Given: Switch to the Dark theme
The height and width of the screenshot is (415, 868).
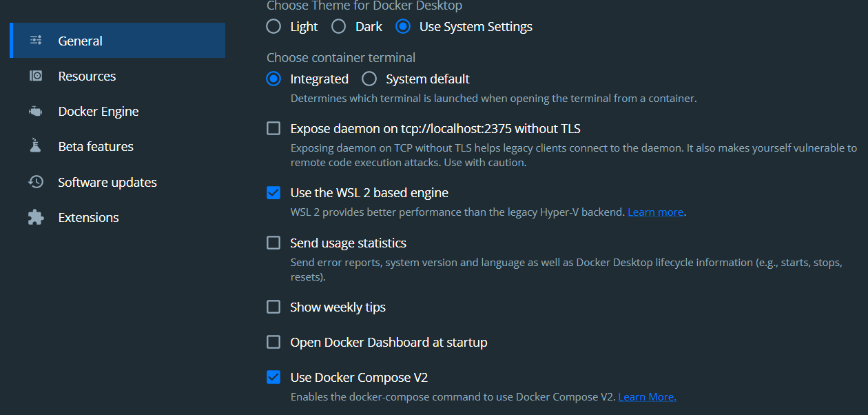Looking at the screenshot, I should point(338,26).
